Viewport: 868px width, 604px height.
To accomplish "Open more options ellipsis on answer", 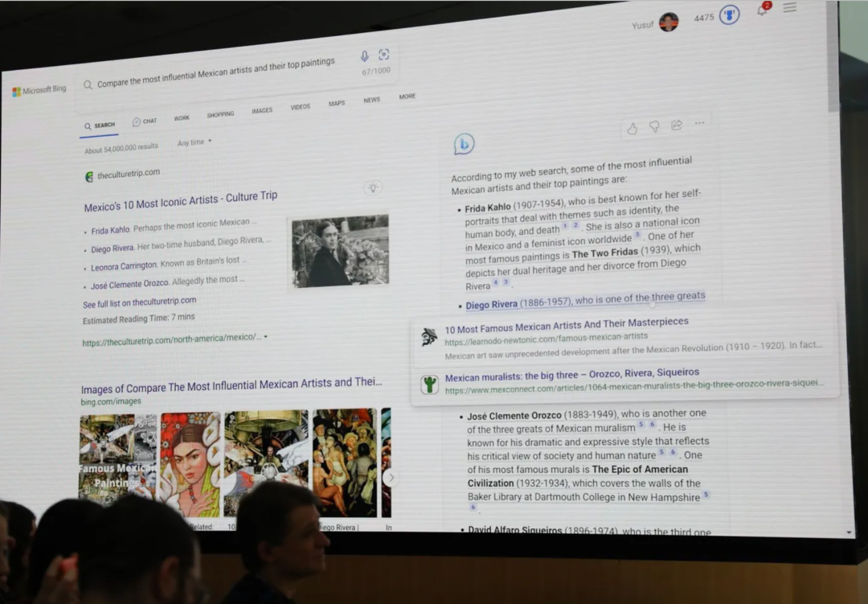I will coord(700,123).
